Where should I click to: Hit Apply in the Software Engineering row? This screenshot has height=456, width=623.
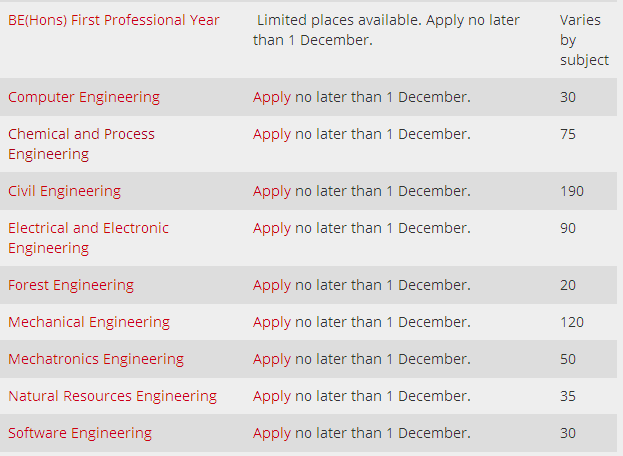pos(272,433)
